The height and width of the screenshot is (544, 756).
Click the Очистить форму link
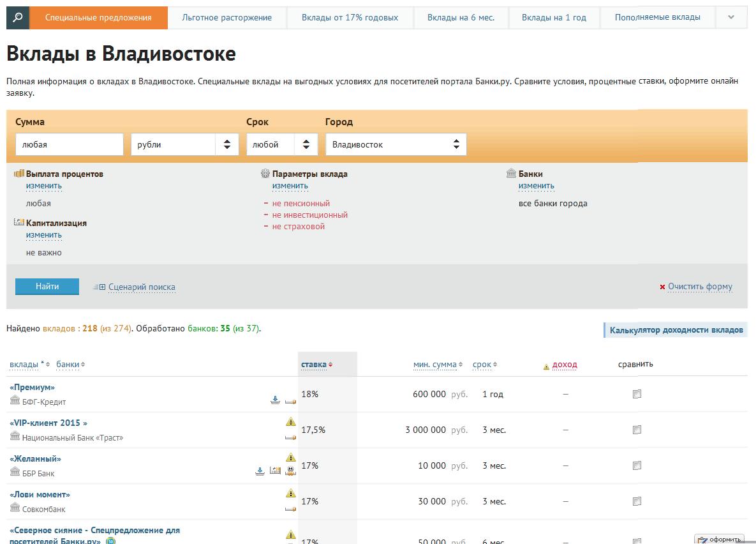[700, 287]
